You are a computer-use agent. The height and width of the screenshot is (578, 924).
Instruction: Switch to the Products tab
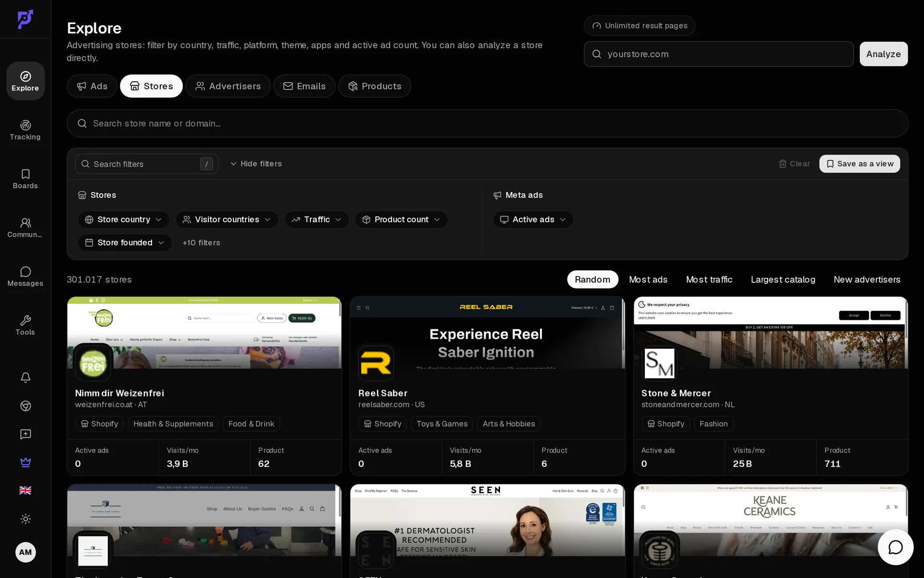[374, 86]
